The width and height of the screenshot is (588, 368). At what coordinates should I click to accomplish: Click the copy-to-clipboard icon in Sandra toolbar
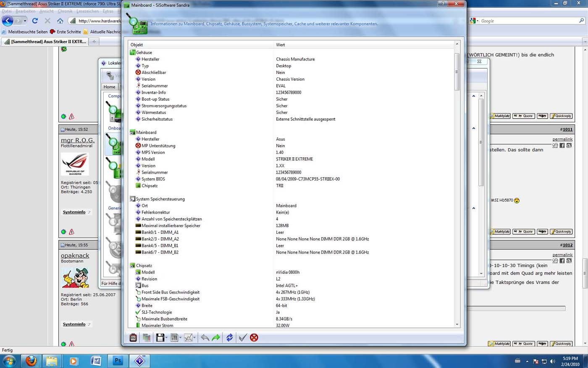pos(147,338)
